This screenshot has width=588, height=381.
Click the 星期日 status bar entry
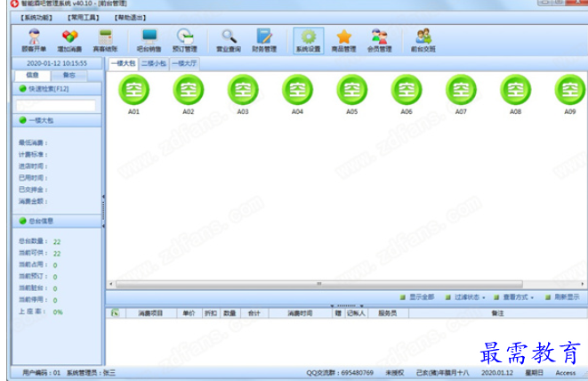534,373
